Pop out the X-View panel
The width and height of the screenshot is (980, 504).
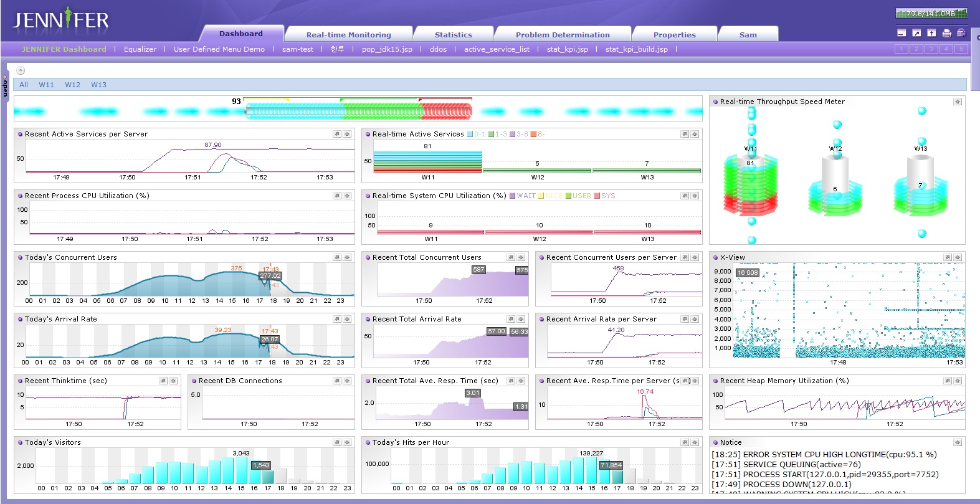click(x=948, y=257)
